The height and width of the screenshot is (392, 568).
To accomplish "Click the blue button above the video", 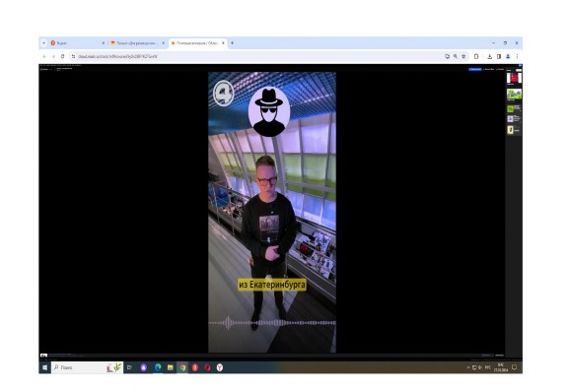I will click(475, 69).
